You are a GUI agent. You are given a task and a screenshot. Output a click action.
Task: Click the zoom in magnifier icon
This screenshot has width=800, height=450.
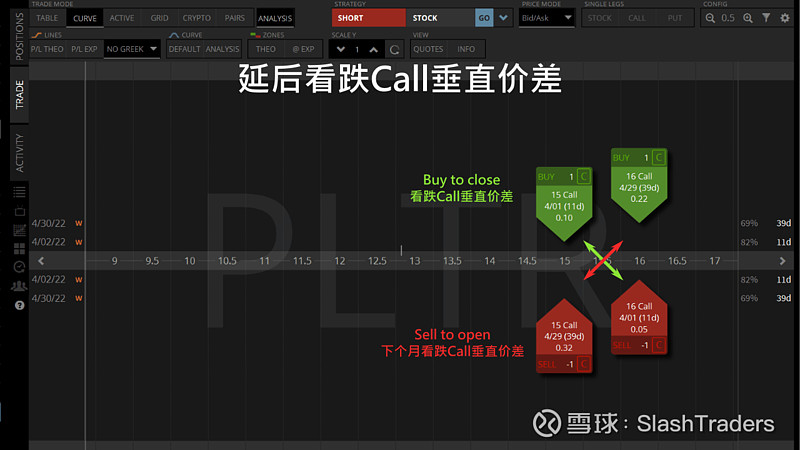point(747,18)
